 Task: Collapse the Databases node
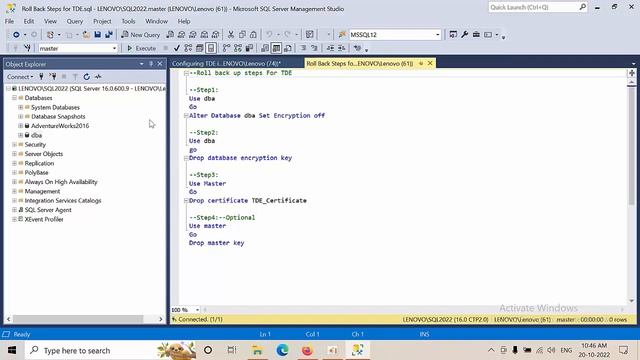click(x=14, y=98)
